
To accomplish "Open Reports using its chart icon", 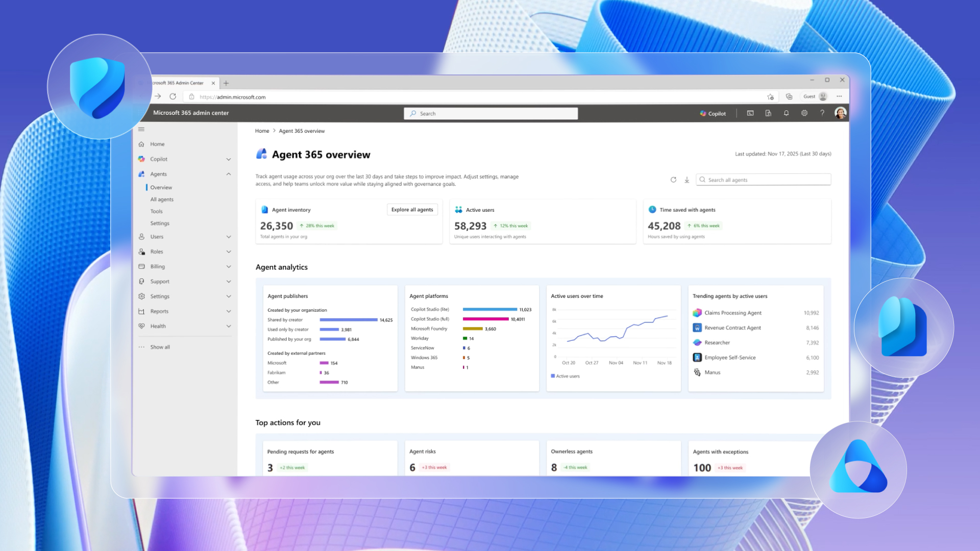I will click(x=141, y=311).
